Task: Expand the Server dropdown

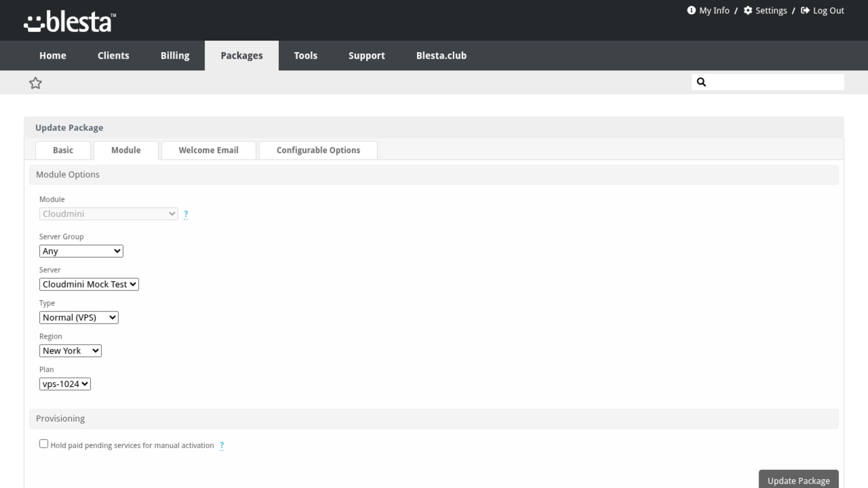Action: [89, 284]
